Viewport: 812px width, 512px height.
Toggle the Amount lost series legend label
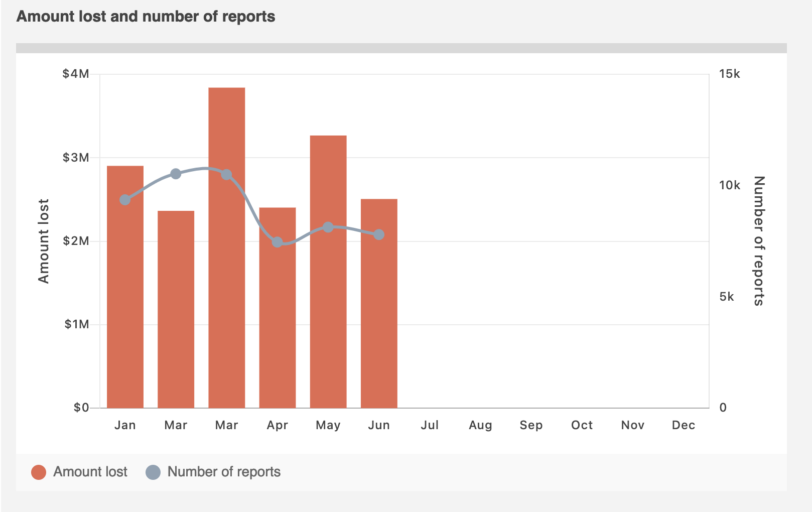pos(90,472)
